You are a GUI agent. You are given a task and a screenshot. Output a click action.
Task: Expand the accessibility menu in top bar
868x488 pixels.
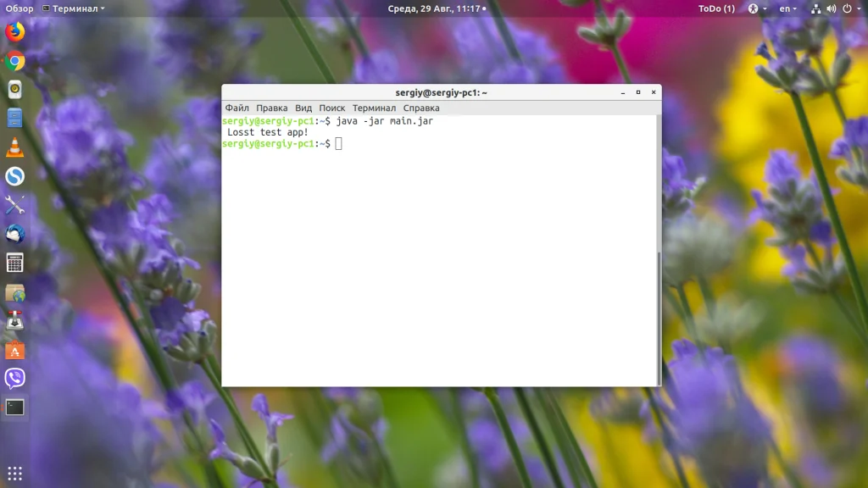757,8
